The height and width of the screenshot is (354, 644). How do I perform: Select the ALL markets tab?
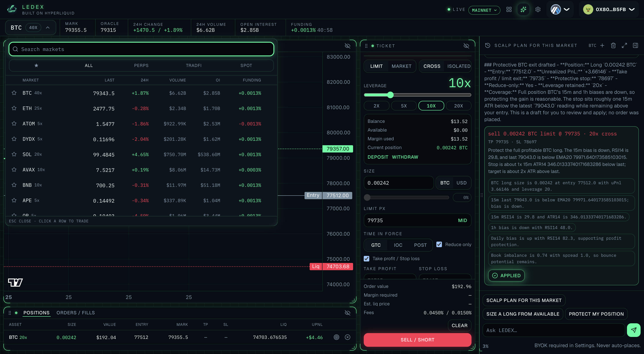tap(89, 65)
